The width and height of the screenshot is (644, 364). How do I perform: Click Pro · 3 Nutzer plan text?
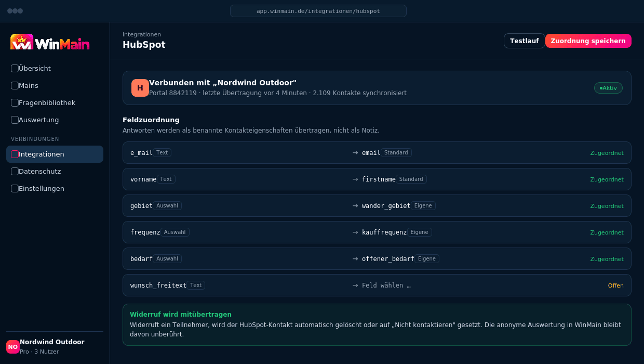pyautogui.click(x=39, y=352)
